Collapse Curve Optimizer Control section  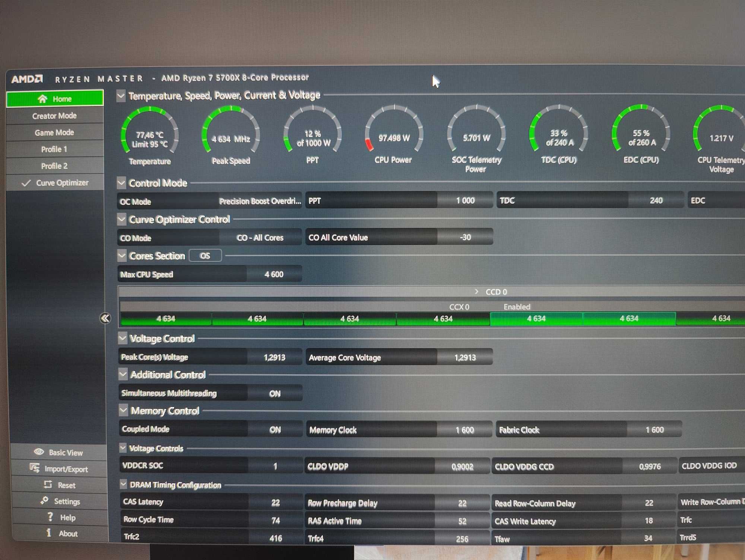pyautogui.click(x=122, y=219)
